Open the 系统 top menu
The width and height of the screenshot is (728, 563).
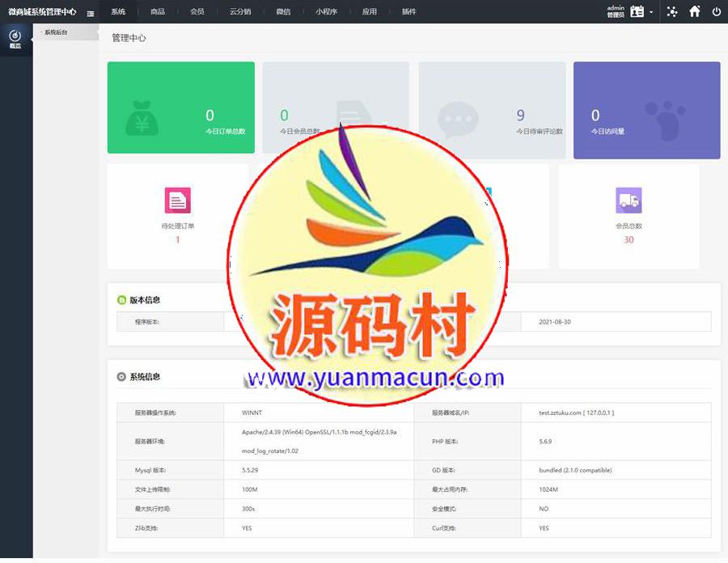pos(118,12)
